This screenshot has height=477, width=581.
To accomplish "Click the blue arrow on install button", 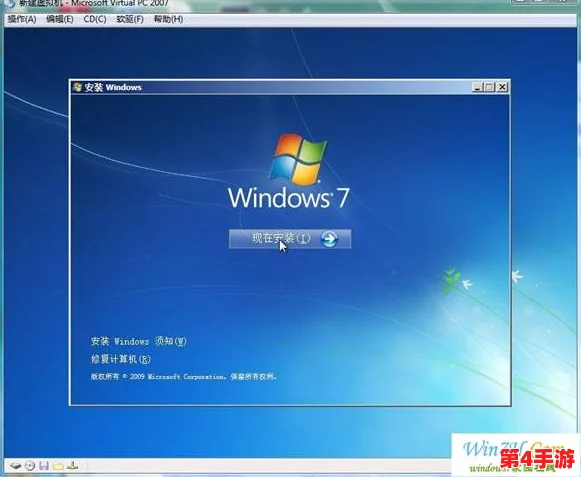I will click(329, 239).
